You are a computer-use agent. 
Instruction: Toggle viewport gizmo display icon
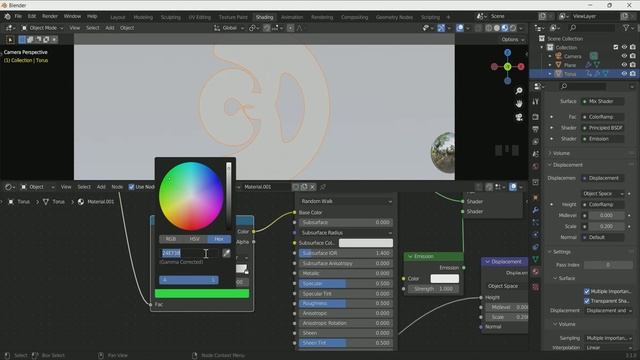coord(441,28)
